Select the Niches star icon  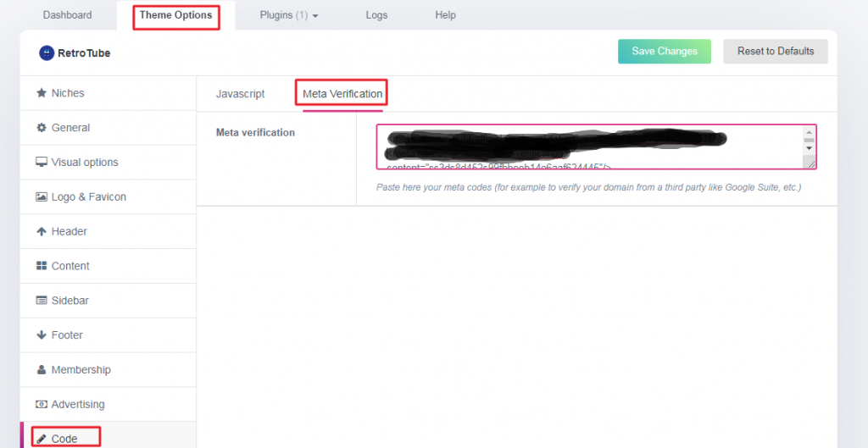click(x=41, y=93)
